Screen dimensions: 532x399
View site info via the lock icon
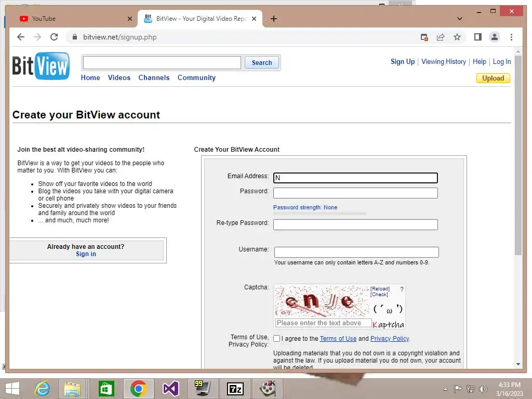pyautogui.click(x=75, y=37)
